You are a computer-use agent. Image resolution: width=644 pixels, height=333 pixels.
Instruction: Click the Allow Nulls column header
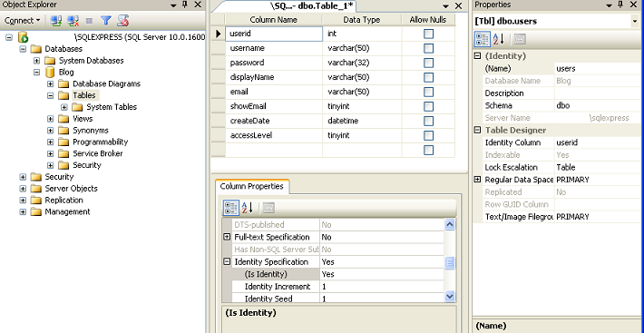(x=428, y=20)
